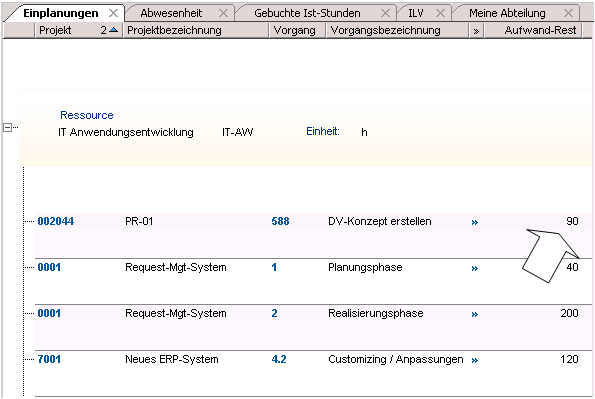595x399 pixels.
Task: Switch to the ILV tab
Action: tap(416, 13)
